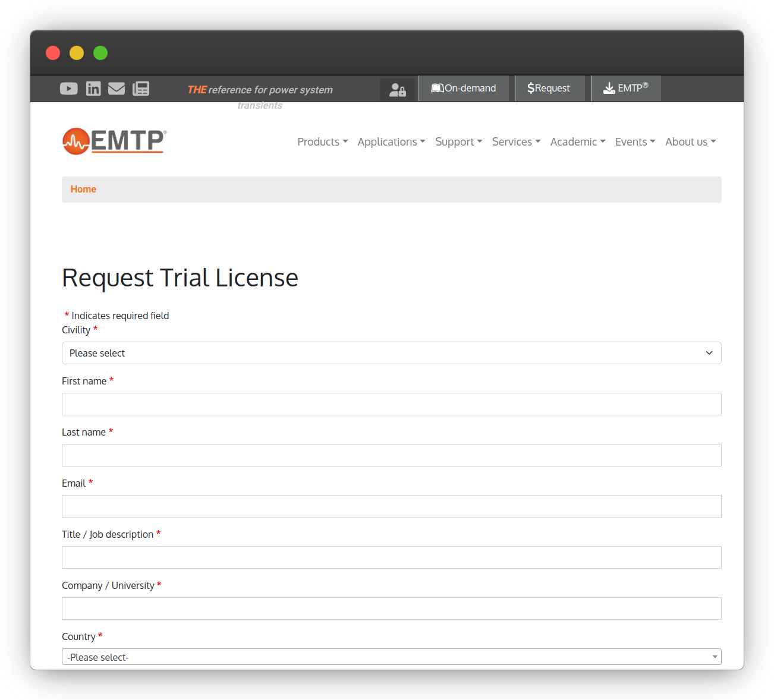Focus the Last name field
The width and height of the screenshot is (774, 700).
[392, 455]
